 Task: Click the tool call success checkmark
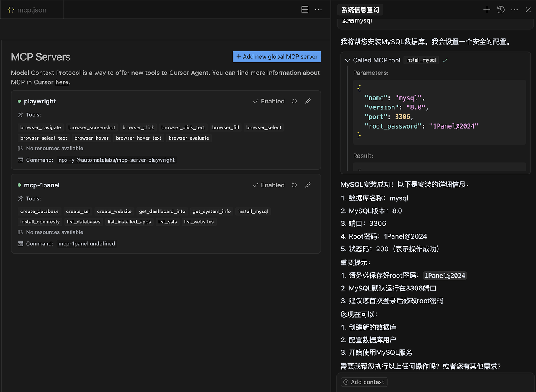coord(445,60)
